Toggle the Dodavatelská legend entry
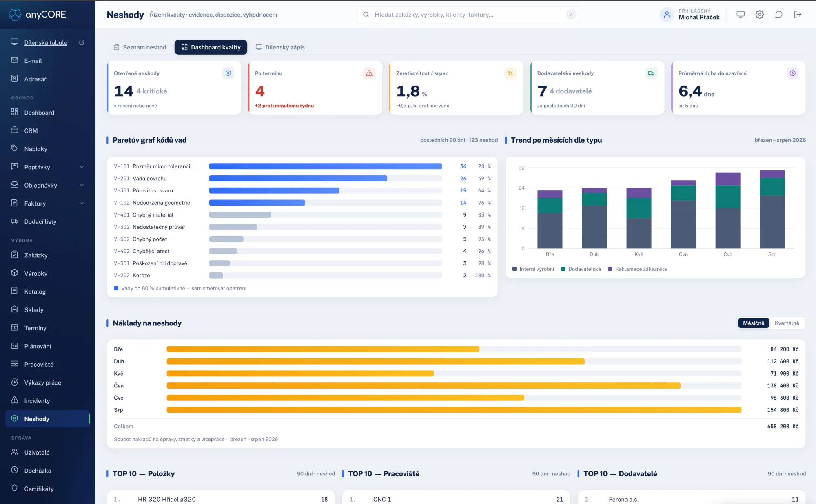The width and height of the screenshot is (816, 504). (x=581, y=269)
